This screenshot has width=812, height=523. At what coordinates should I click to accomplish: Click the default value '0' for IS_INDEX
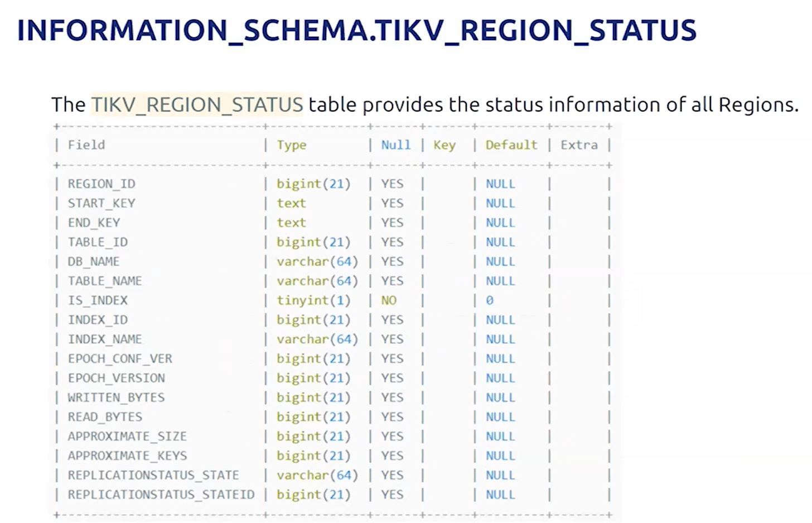(490, 300)
